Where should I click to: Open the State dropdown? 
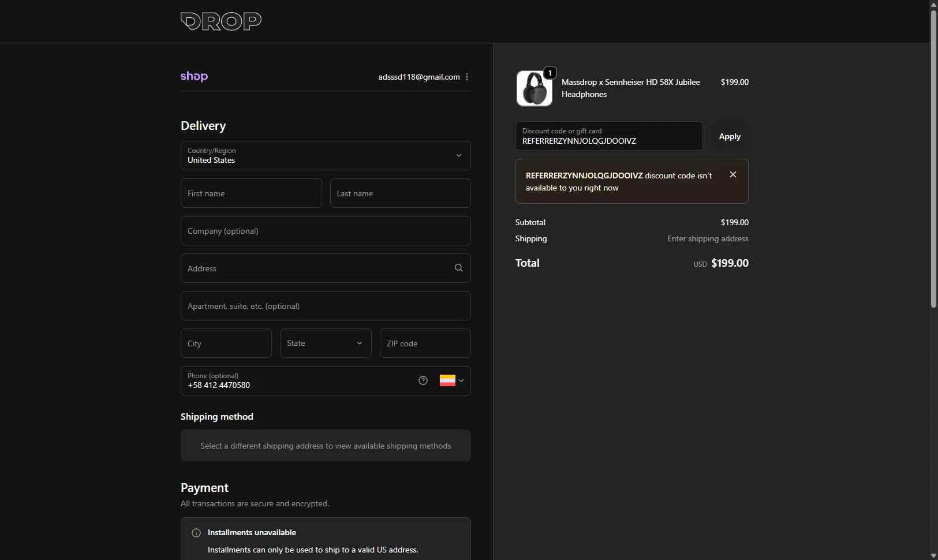[326, 343]
